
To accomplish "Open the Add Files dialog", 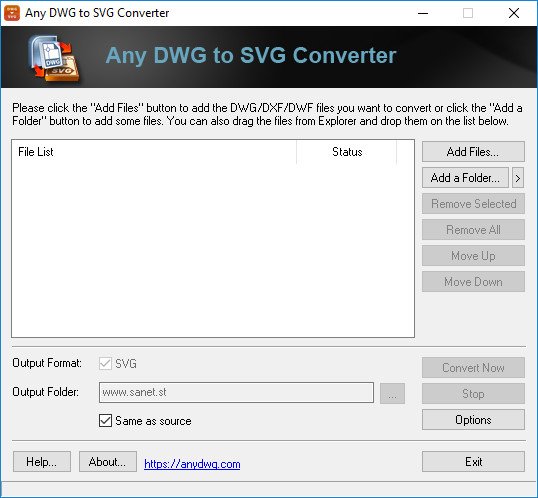I will click(x=473, y=152).
